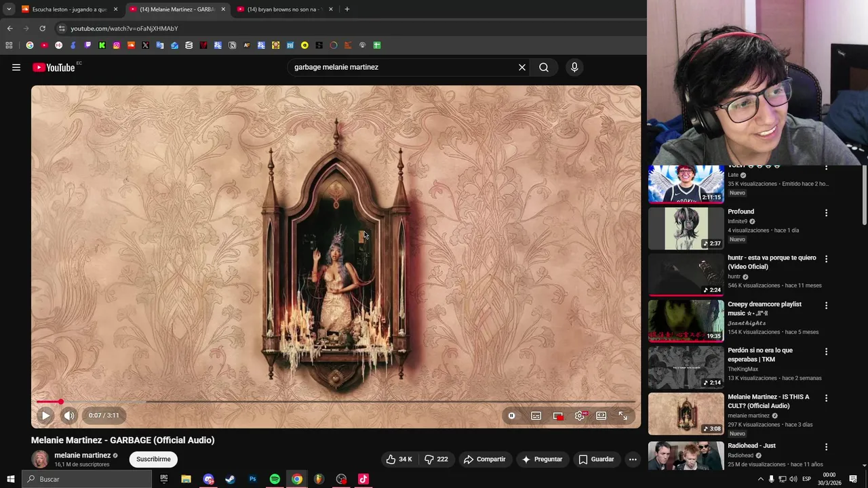Open the Windows Start menu

(x=10, y=479)
